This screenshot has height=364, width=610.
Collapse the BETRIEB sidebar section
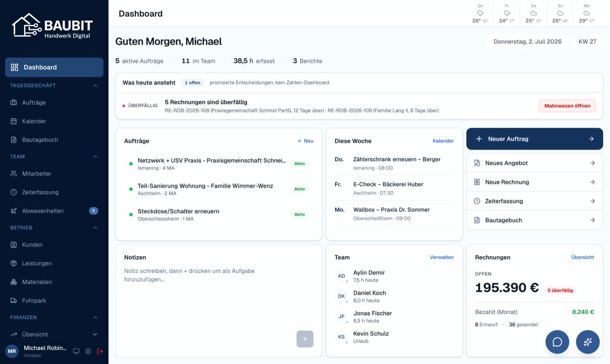click(95, 228)
